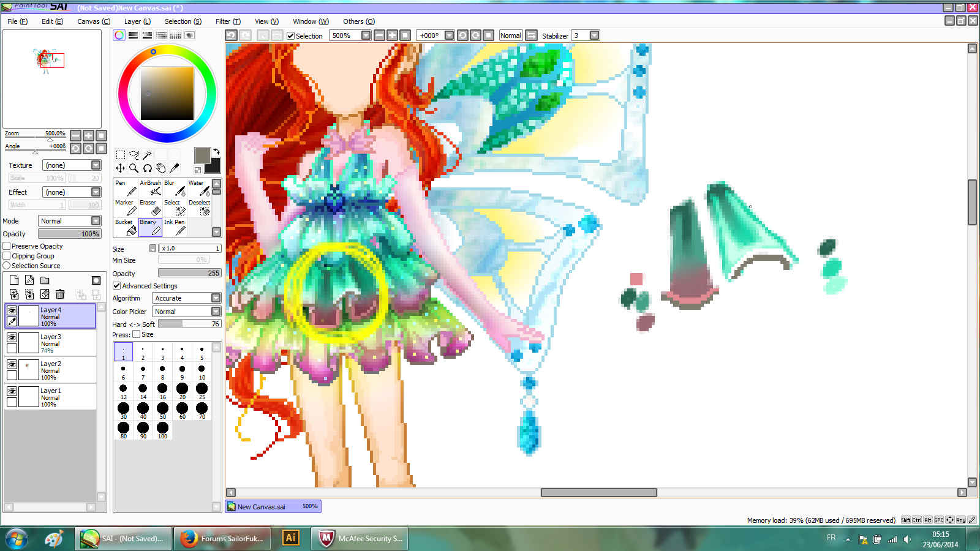
Task: Select the Water brush tool
Action: (199, 188)
